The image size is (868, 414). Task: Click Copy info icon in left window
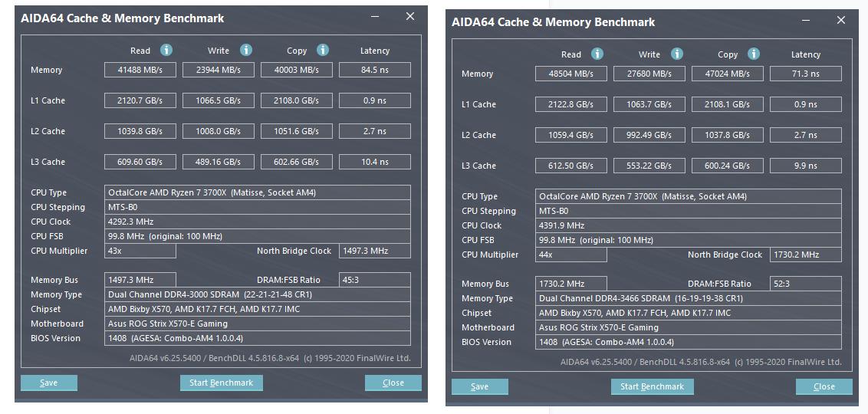pos(323,51)
